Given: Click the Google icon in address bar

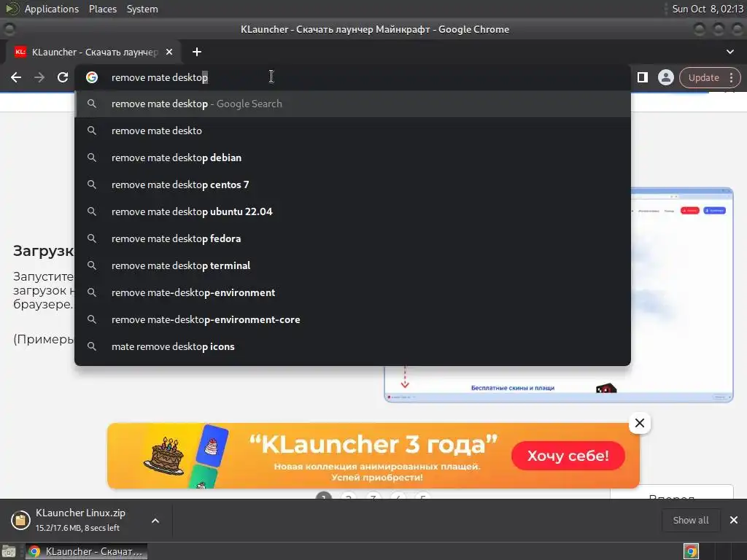Looking at the screenshot, I should click(x=92, y=77).
